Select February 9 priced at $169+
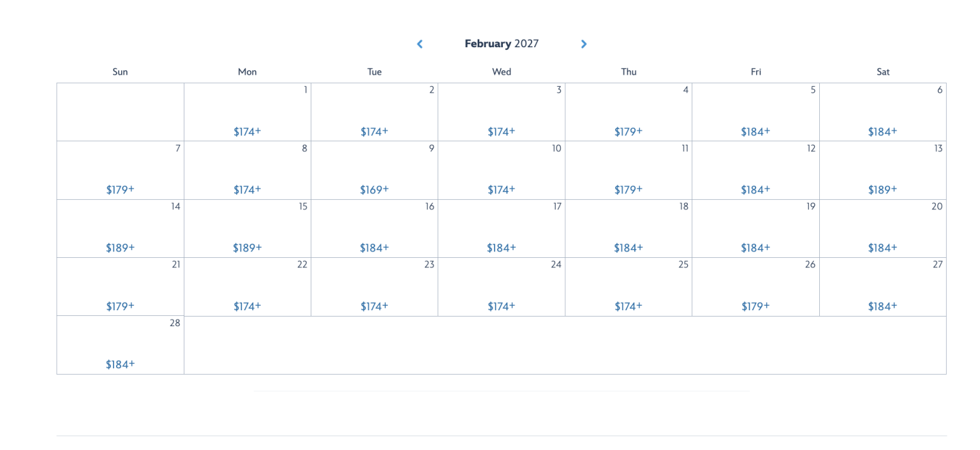 pyautogui.click(x=375, y=170)
